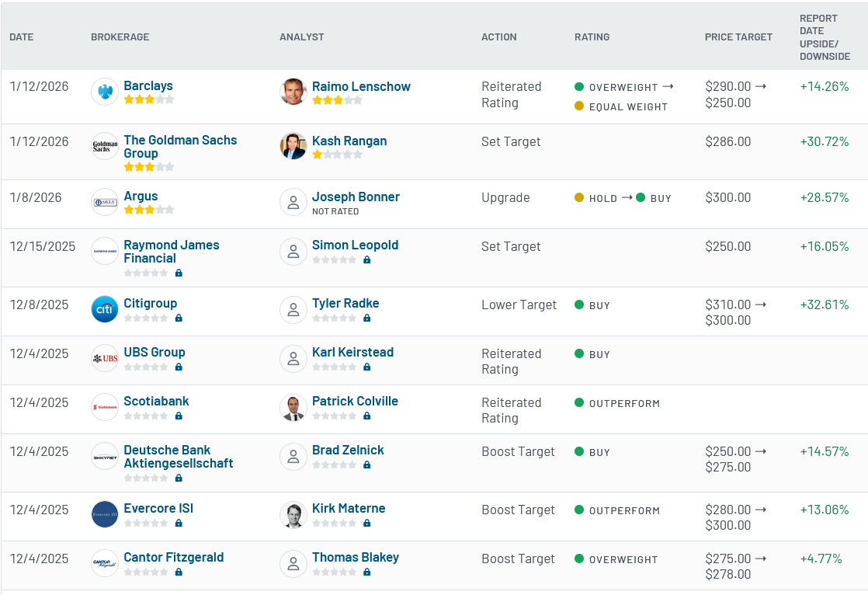868x595 pixels.
Task: Click Tyler Radke's placeholder avatar icon
Action: 293,309
